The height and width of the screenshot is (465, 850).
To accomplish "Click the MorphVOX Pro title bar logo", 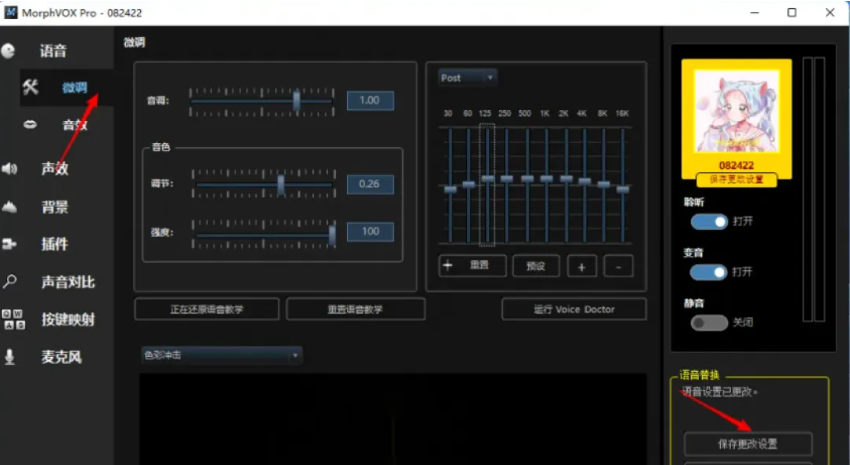I will point(10,12).
